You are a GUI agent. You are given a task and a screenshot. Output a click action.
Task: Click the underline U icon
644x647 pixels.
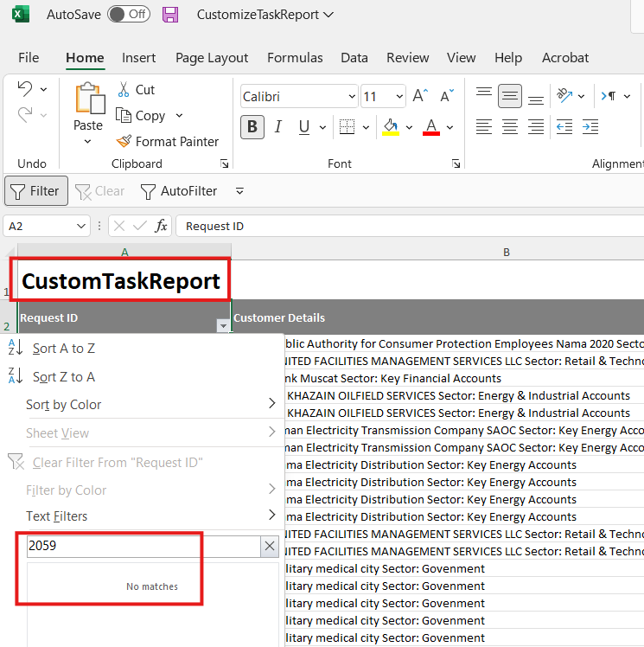click(x=303, y=127)
